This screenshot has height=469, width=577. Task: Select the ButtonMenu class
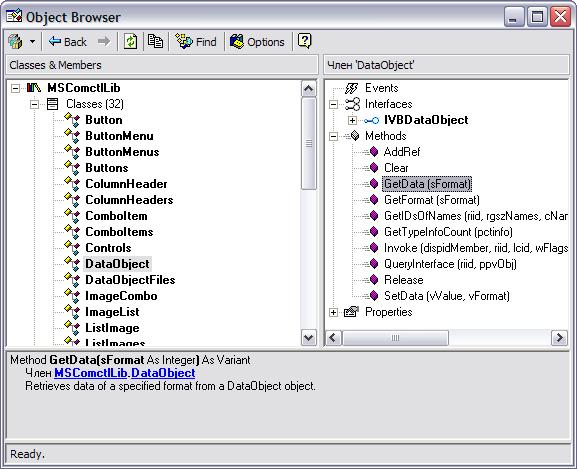tap(119, 136)
